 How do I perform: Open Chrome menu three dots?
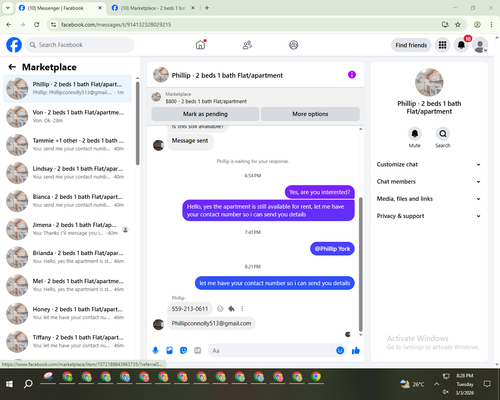pyautogui.click(x=491, y=25)
